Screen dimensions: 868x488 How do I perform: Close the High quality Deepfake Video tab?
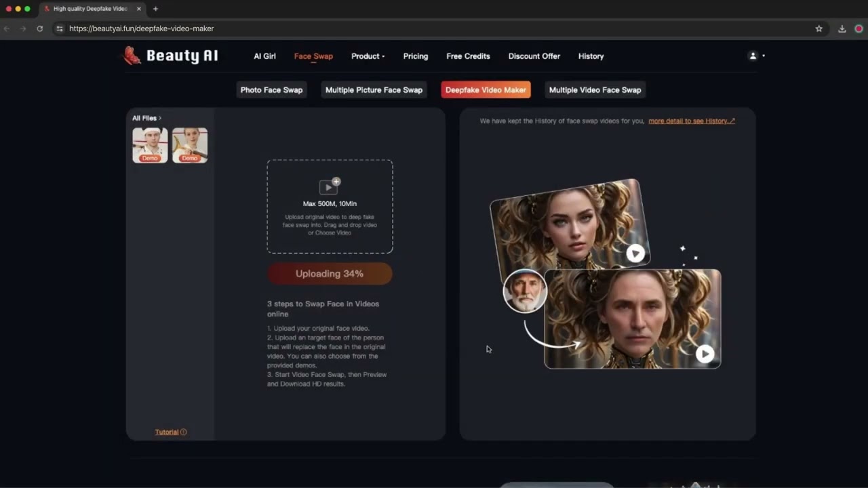pos(139,9)
